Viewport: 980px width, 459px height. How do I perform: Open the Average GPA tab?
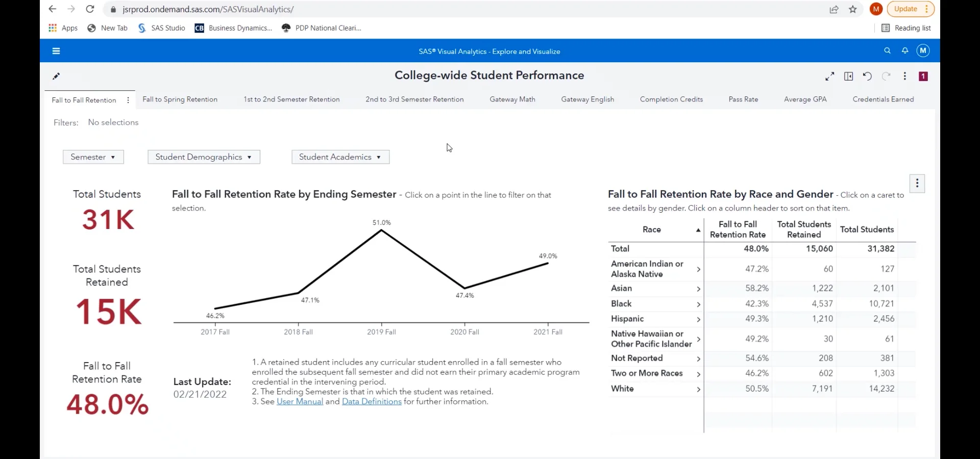click(x=805, y=99)
